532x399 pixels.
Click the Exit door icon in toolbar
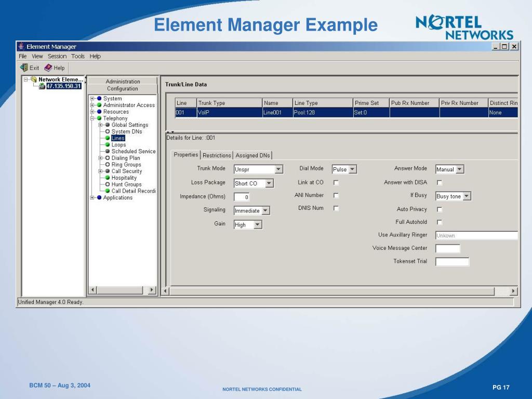24,68
